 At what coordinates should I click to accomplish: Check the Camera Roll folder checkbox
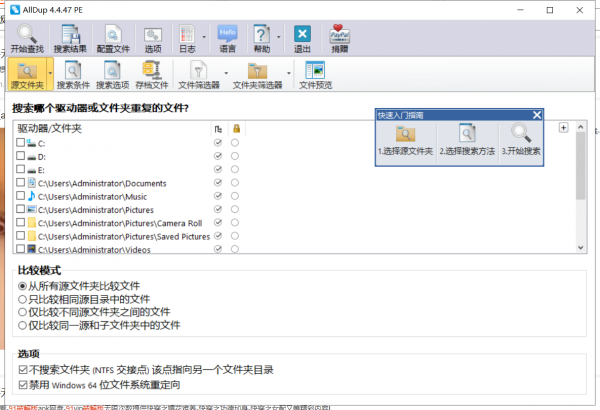[21, 222]
